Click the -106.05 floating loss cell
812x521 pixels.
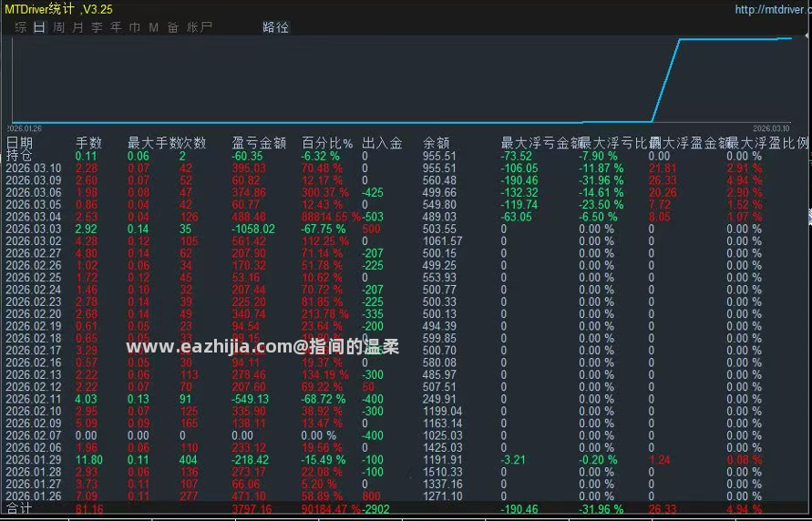(519, 169)
